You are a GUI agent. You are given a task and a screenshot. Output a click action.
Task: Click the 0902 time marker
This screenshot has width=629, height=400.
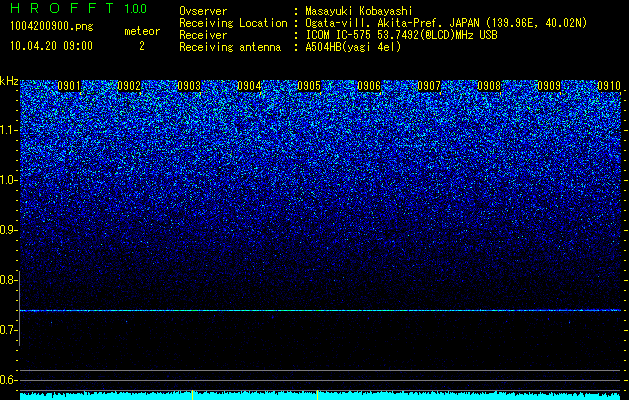pos(129,86)
